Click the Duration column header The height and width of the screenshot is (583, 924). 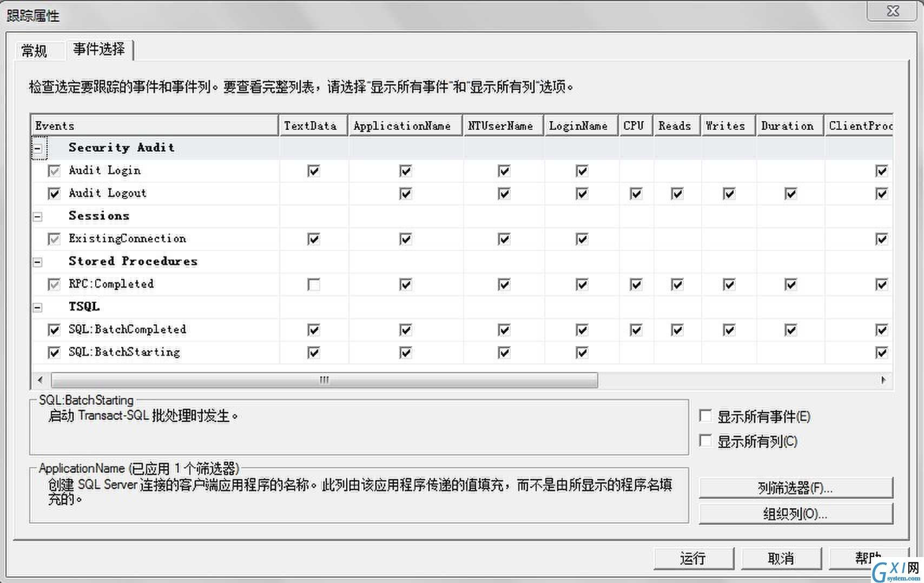pyautogui.click(x=790, y=125)
